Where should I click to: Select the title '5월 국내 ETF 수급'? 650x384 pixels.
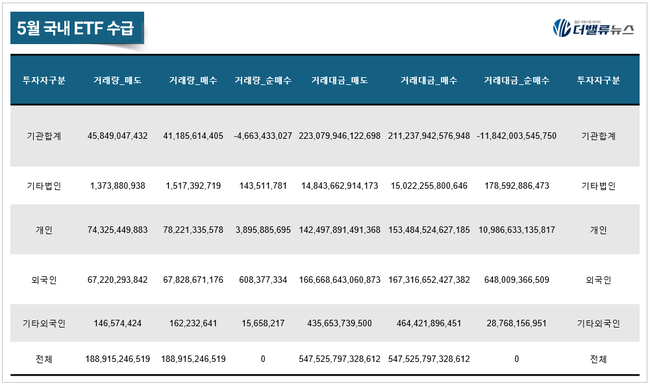76,28
